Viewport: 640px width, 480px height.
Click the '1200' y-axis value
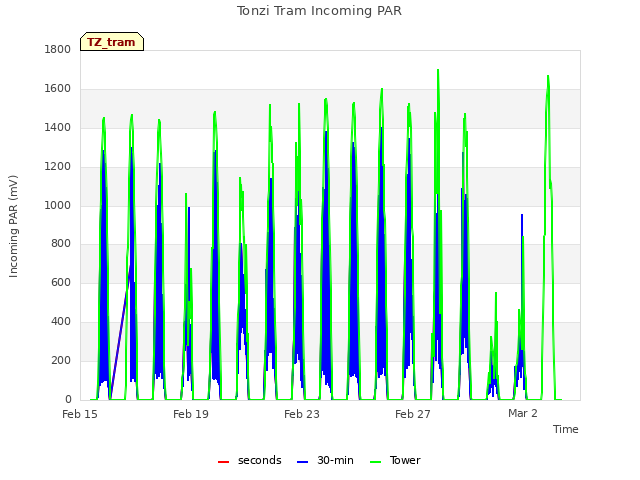tap(58, 167)
